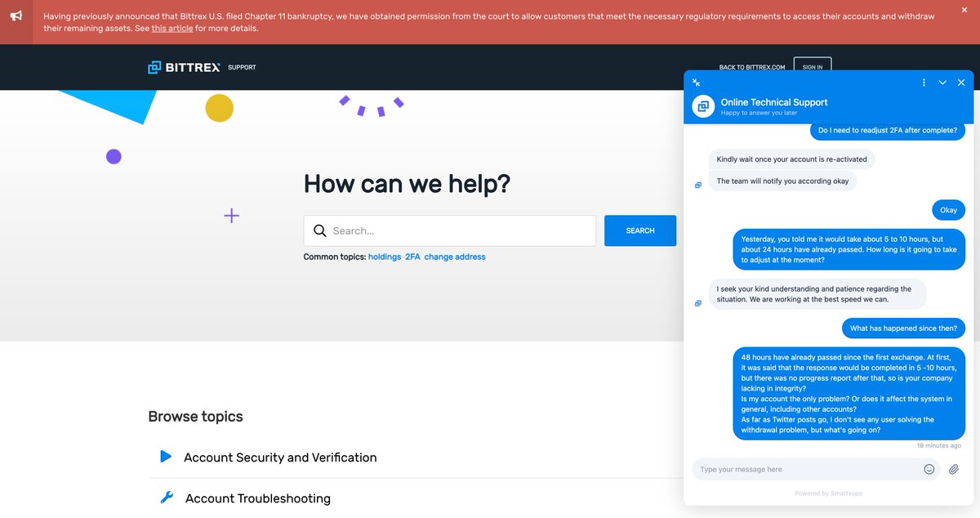This screenshot has height=518, width=980.
Task: Focus the help search field
Action: 450,230
